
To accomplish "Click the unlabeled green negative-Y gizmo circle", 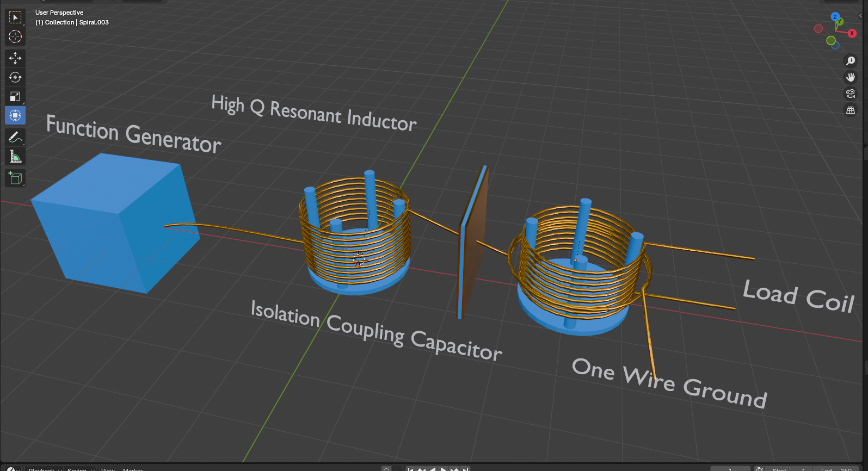I will 831,40.
